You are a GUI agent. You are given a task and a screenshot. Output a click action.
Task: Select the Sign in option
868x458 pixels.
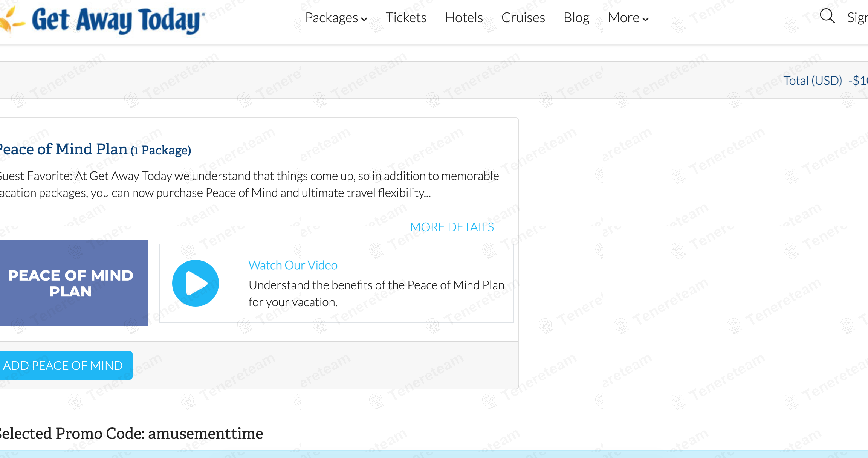859,17
